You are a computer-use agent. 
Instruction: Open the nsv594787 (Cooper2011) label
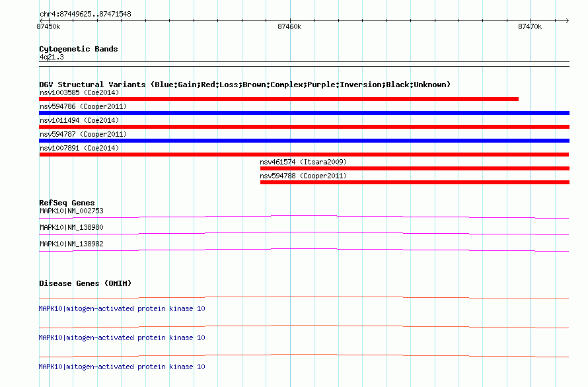point(83,134)
